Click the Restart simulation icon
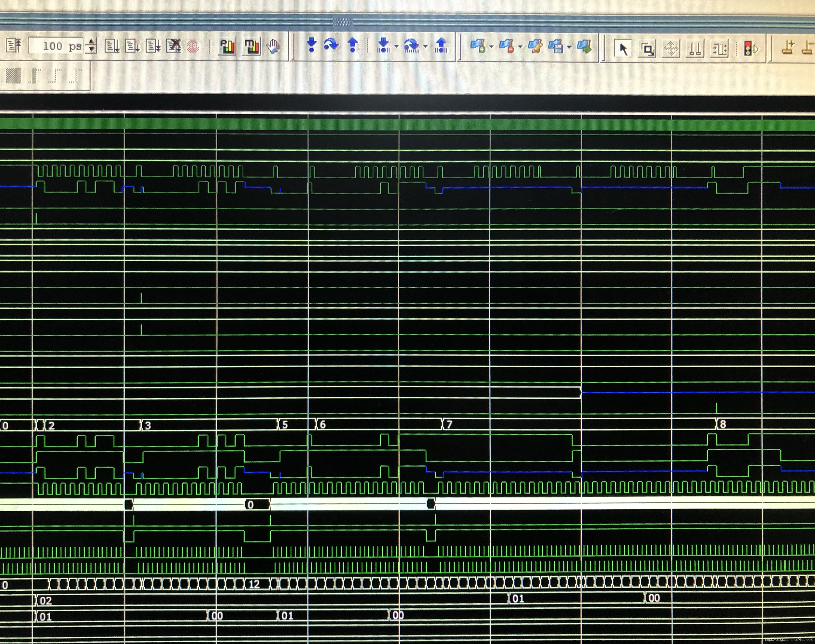The image size is (815, 644). tap(14, 46)
